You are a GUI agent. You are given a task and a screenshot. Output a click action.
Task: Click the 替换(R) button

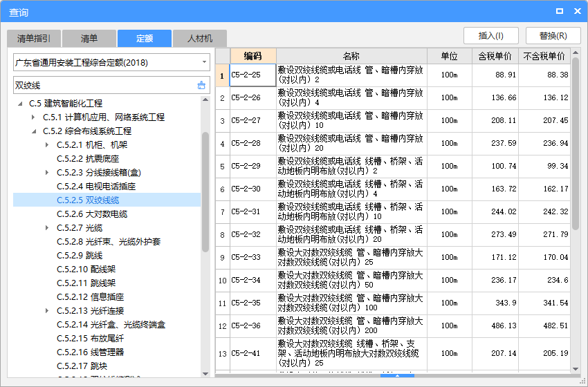coord(553,36)
